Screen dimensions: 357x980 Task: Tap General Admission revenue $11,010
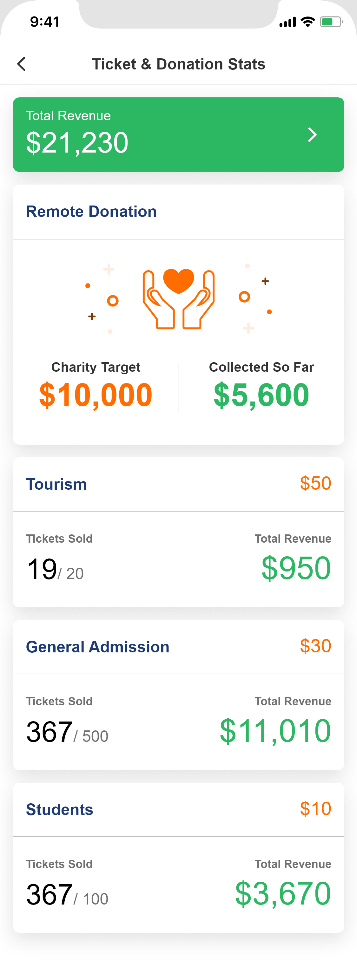(275, 731)
